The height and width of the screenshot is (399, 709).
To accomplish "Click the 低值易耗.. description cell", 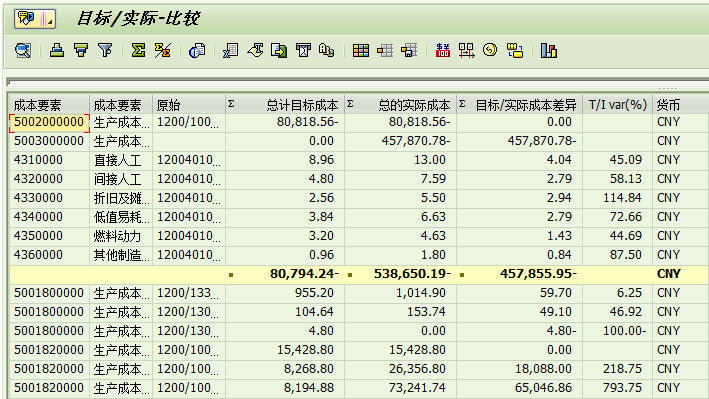I will pos(121,217).
